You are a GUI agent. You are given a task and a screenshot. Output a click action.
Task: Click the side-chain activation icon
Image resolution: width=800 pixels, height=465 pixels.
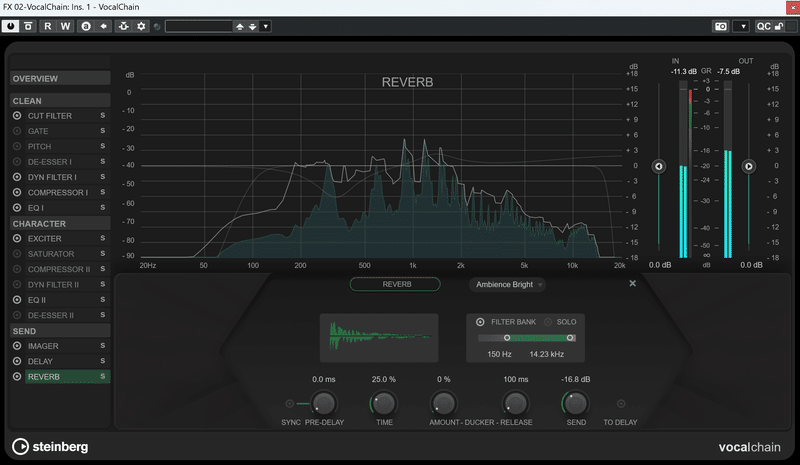(123, 26)
